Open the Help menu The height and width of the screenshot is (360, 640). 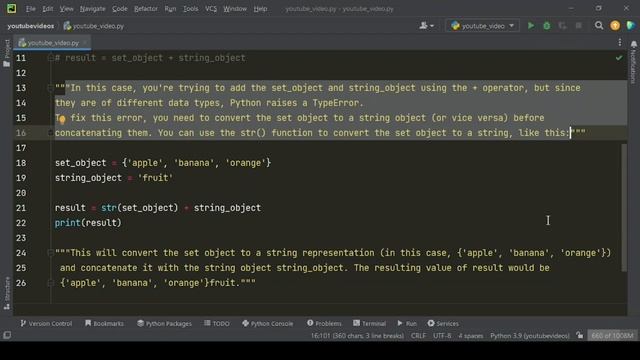point(260,9)
